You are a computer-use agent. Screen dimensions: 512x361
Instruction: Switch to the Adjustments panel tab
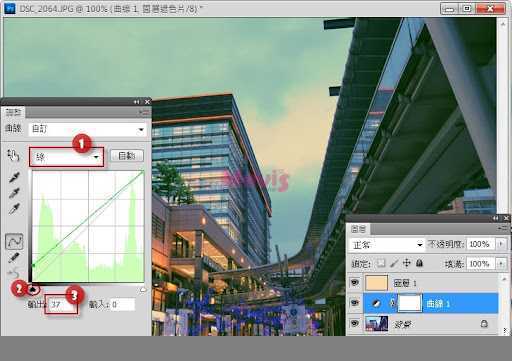pos(13,112)
